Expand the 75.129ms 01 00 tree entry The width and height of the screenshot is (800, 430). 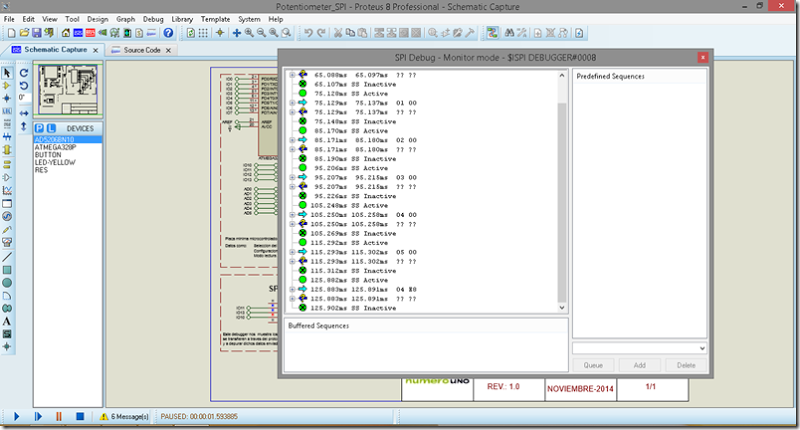pos(291,102)
